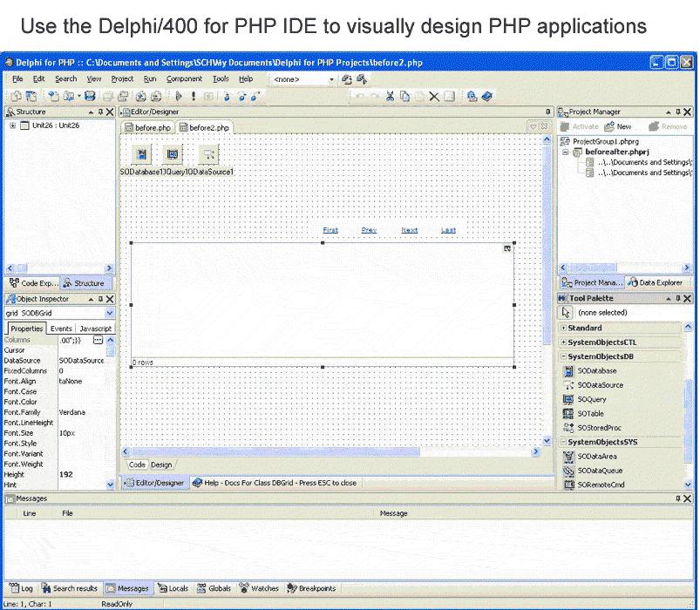Click the green Run arrow in toolbar

[179, 96]
